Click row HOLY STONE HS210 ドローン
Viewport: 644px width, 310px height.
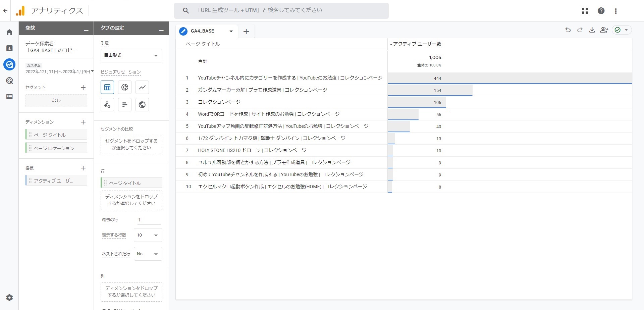(252, 150)
